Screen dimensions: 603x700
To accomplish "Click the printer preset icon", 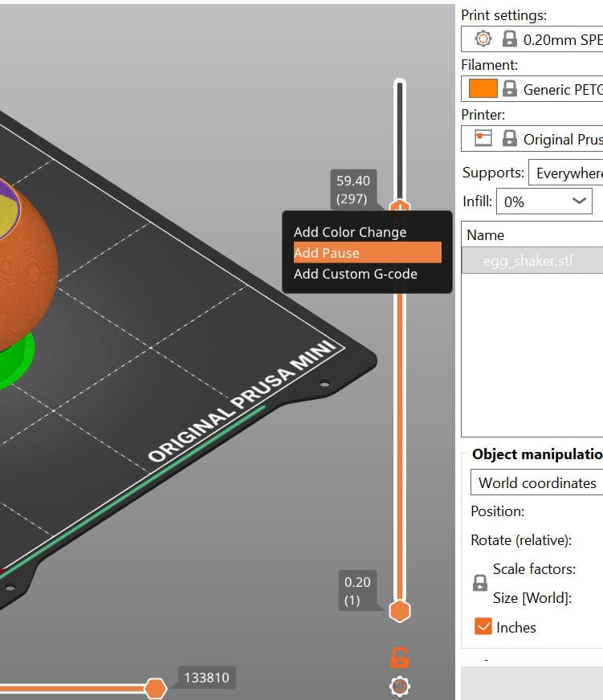I will click(483, 138).
